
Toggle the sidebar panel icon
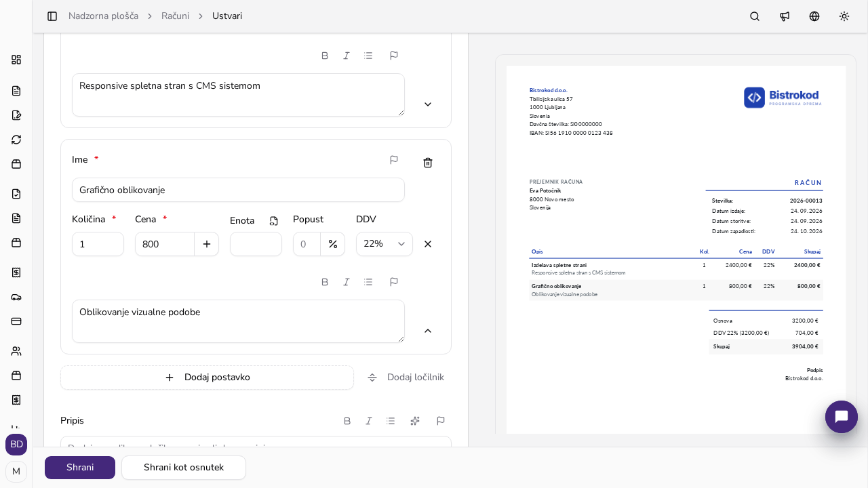coord(52,16)
